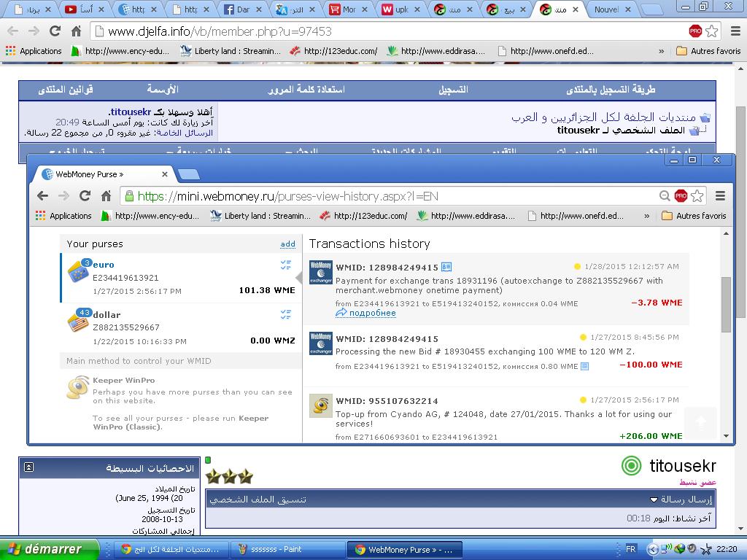The image size is (747, 560).
Task: Click the WebMoney address bar URL
Action: (x=287, y=196)
